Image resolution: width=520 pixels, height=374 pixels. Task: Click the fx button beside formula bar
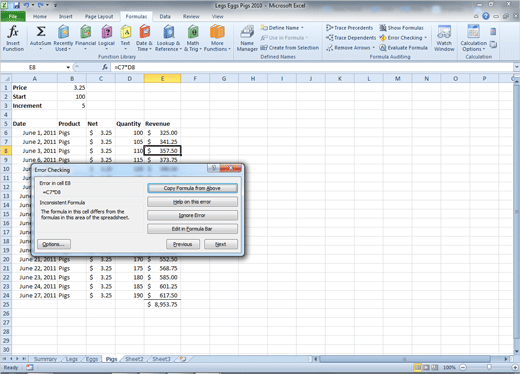(x=105, y=67)
